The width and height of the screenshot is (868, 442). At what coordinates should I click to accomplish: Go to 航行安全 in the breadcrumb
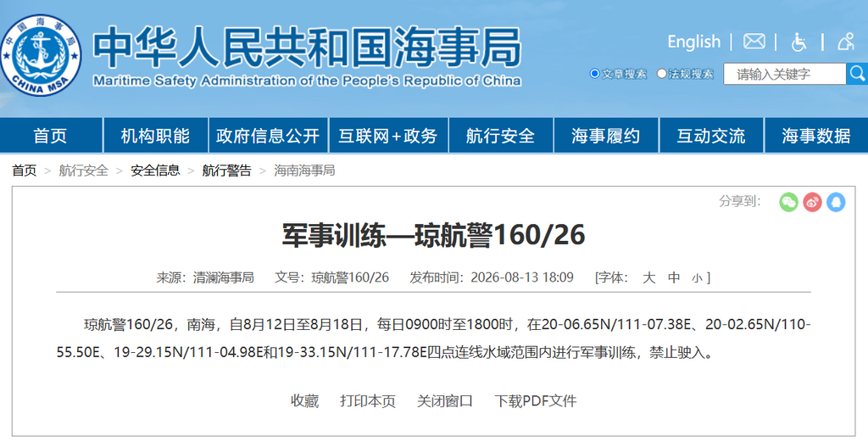coord(84,171)
